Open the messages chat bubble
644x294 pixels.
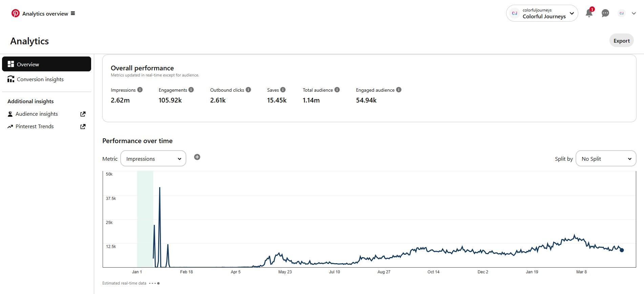click(605, 13)
